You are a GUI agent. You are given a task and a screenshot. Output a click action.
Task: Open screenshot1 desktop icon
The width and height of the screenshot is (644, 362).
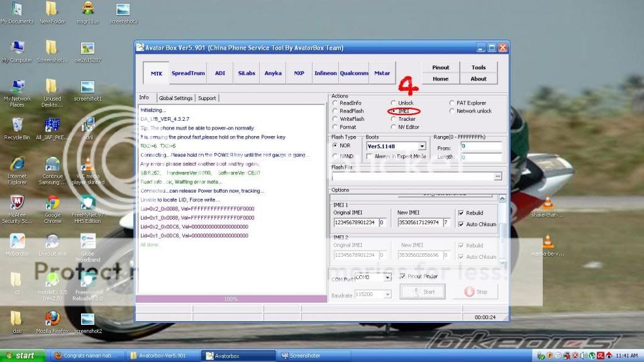tap(87, 91)
